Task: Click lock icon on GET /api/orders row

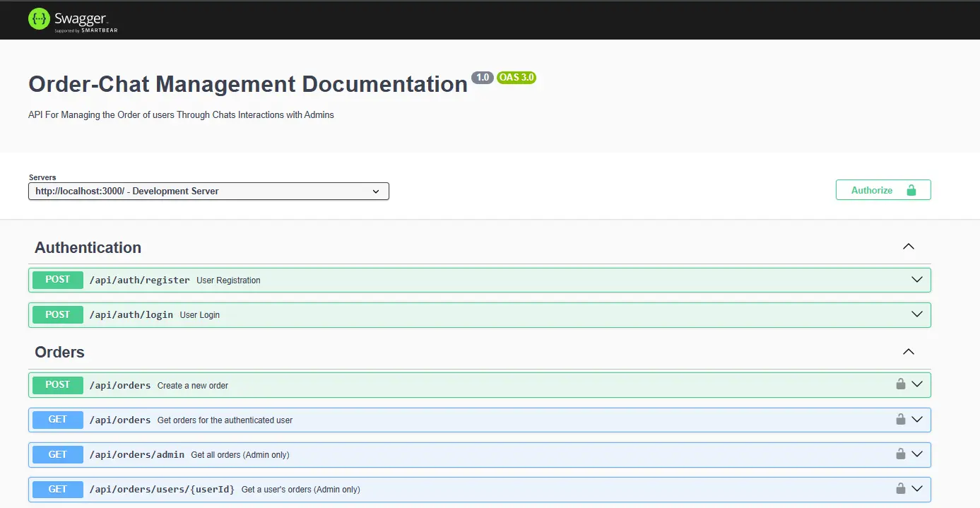Action: [x=900, y=419]
